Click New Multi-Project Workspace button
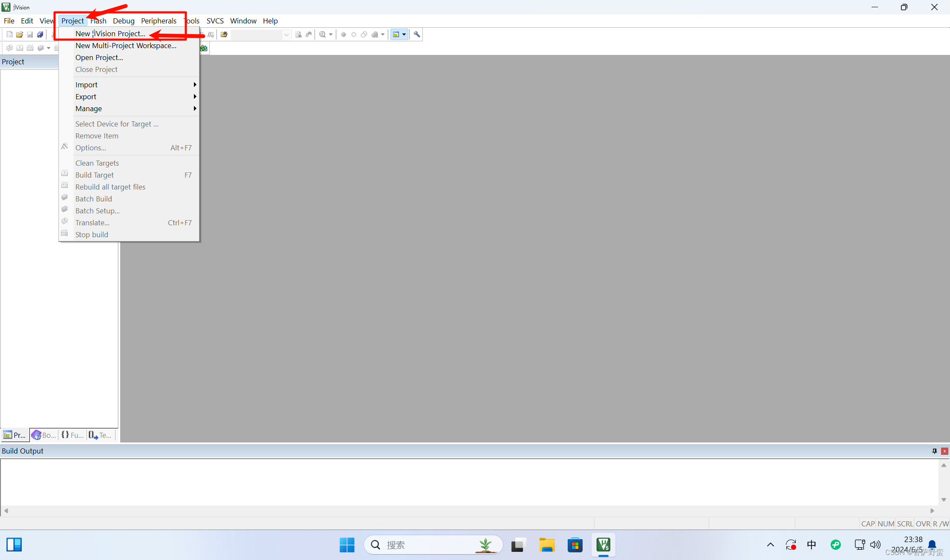 coord(125,45)
